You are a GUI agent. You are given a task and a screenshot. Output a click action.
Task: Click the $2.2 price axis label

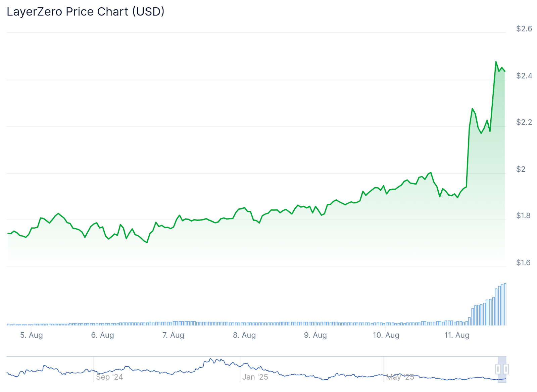coord(524,122)
